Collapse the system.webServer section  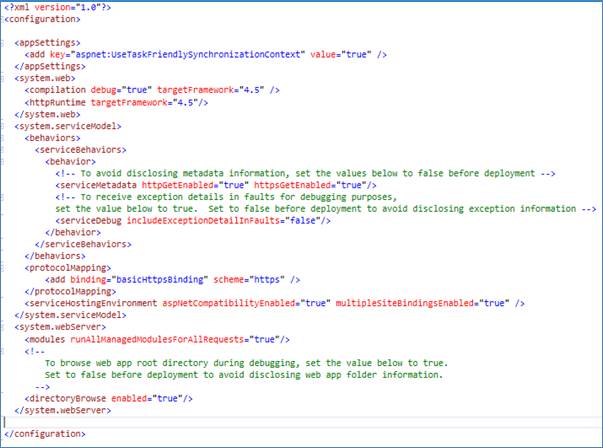2,327
